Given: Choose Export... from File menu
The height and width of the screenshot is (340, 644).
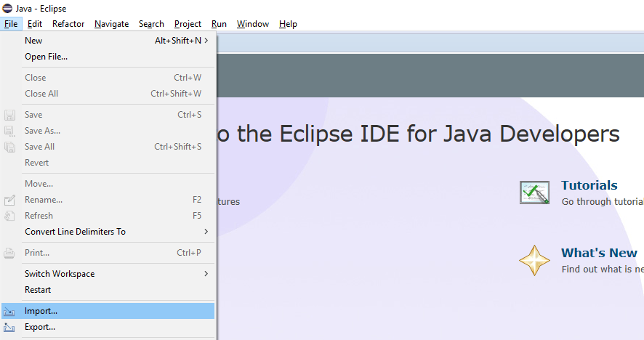Looking at the screenshot, I should pyautogui.click(x=108, y=327).
